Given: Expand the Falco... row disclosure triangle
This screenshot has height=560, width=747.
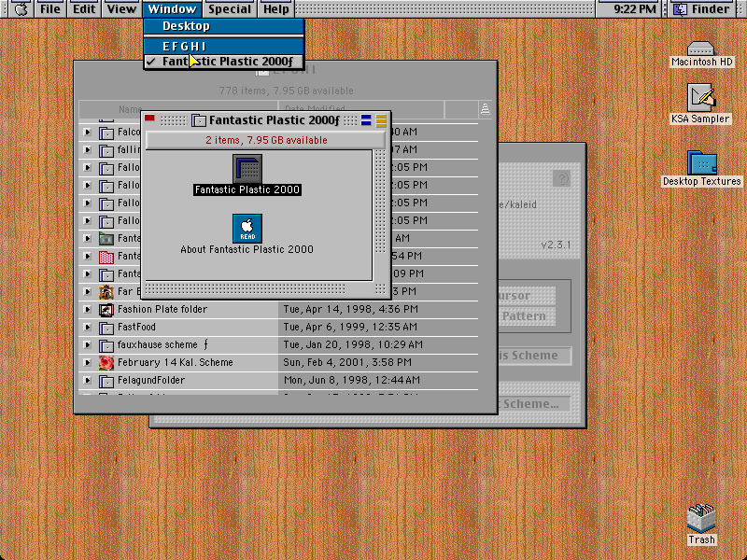Looking at the screenshot, I should 87,132.
